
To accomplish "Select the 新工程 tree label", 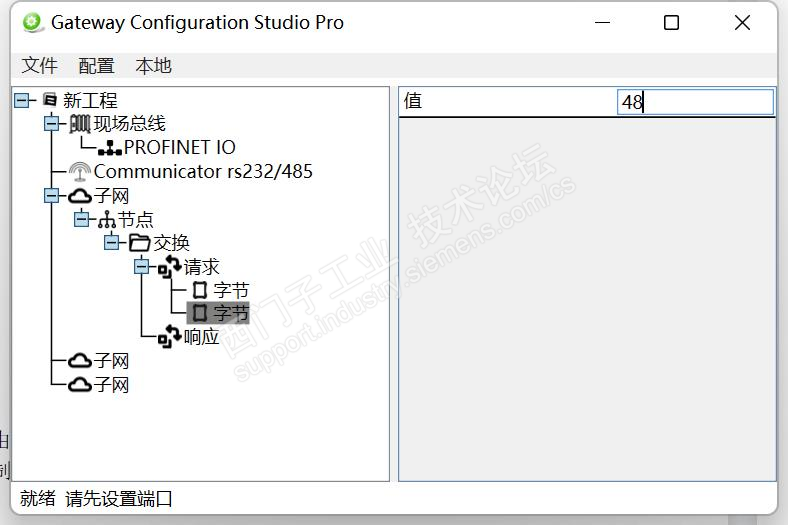I will pos(90,100).
